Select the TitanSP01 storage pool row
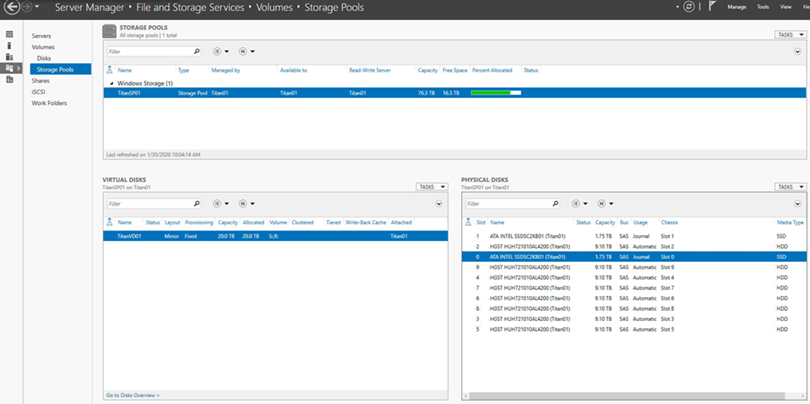Image resolution: width=810 pixels, height=404 pixels. (454, 93)
